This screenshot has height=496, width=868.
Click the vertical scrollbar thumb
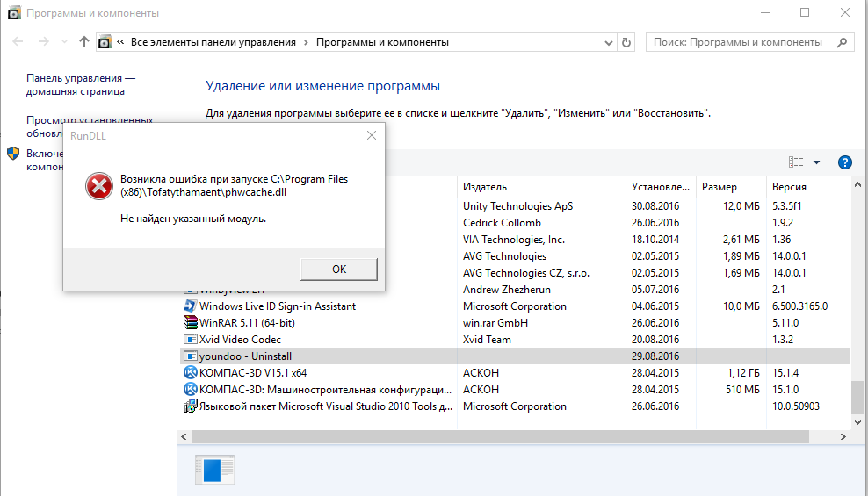coord(857,397)
